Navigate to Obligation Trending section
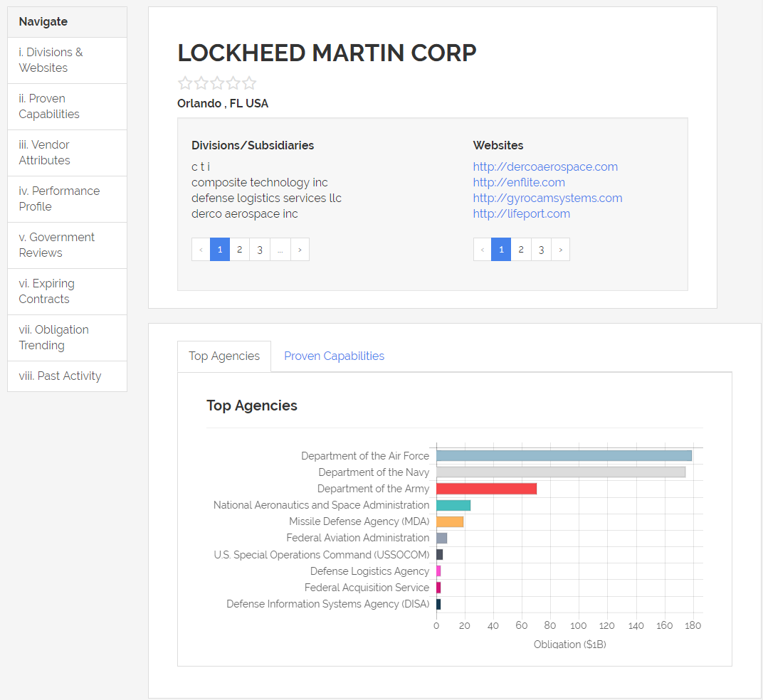 click(x=67, y=338)
